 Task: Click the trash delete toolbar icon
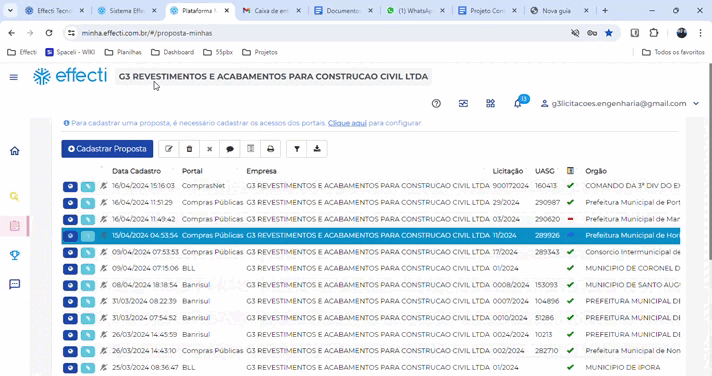click(x=189, y=149)
